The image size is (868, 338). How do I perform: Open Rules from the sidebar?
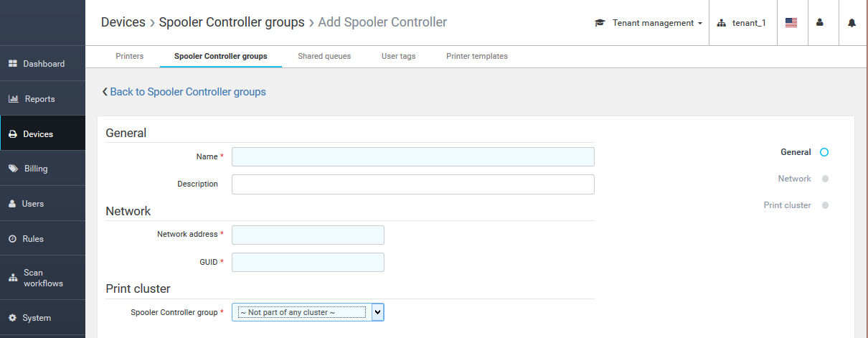pyautogui.click(x=33, y=239)
